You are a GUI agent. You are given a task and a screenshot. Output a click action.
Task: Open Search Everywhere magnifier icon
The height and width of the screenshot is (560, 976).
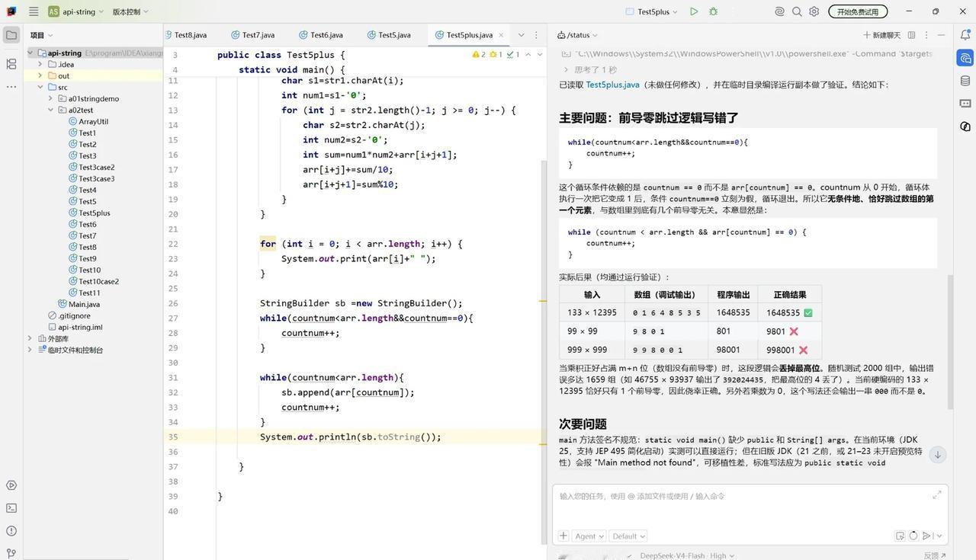click(797, 11)
